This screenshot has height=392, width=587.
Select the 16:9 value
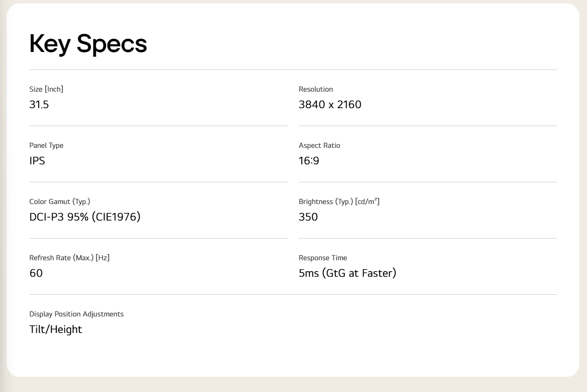tap(309, 161)
